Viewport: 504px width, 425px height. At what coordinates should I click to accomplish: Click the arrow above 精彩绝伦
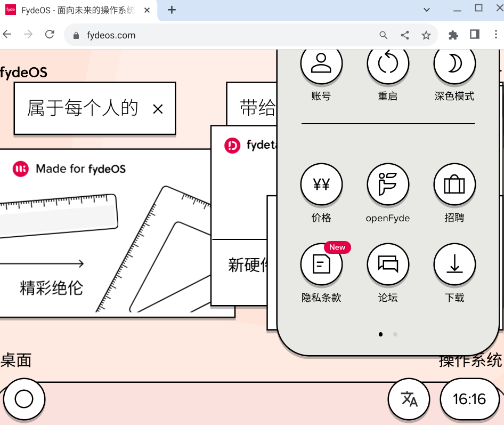point(42,264)
